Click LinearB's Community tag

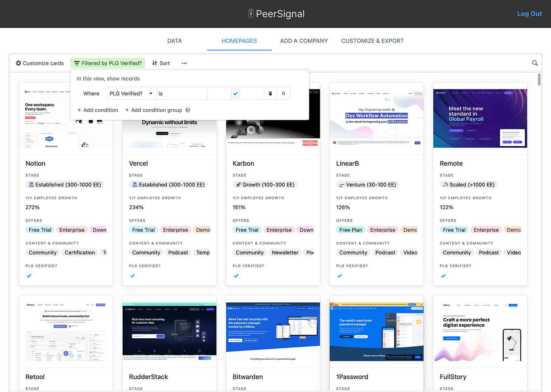click(353, 253)
